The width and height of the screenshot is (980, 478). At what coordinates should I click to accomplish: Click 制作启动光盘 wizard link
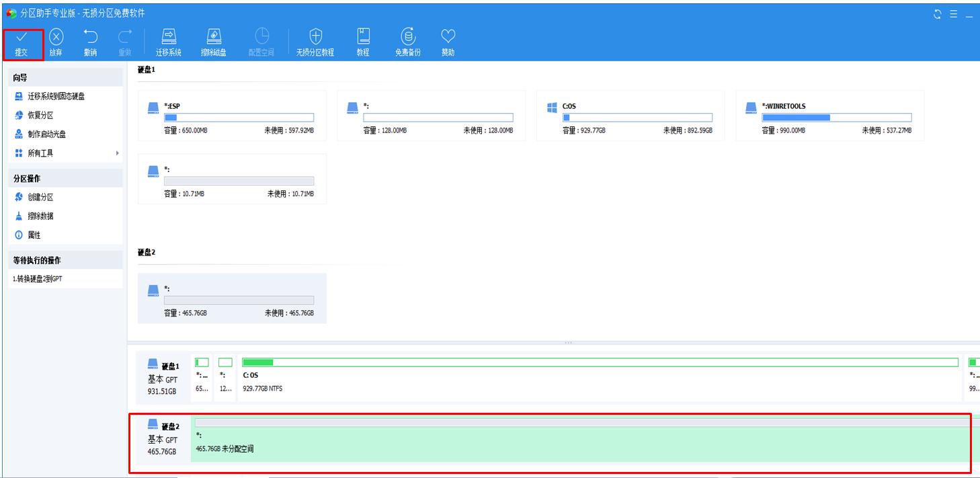click(46, 134)
